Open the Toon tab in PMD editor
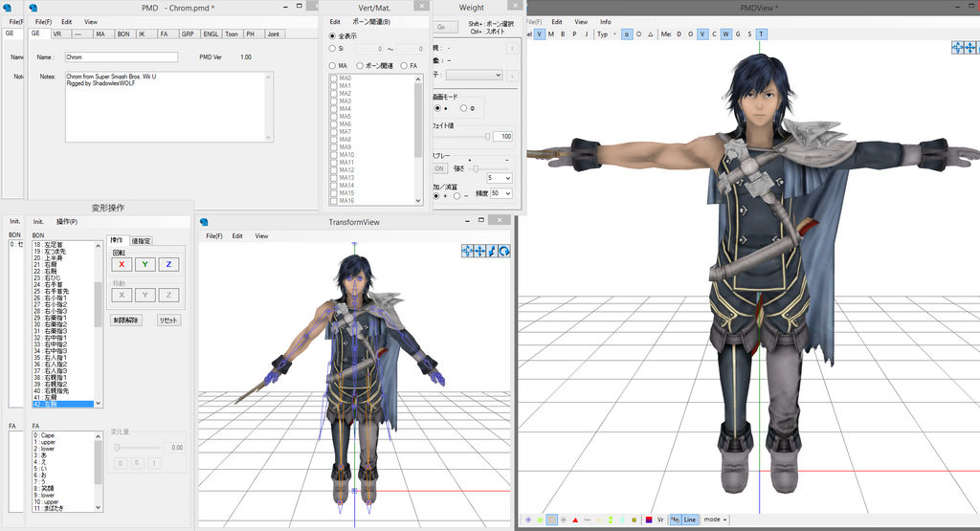This screenshot has width=980, height=531. click(232, 34)
